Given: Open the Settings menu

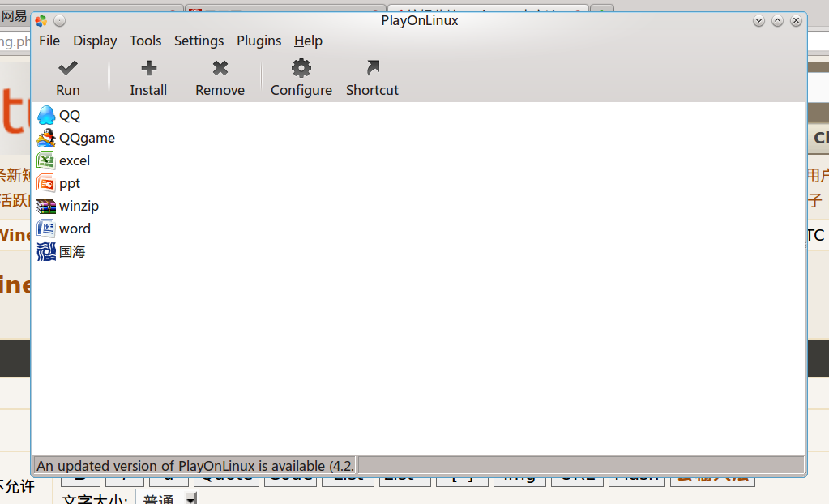Looking at the screenshot, I should (x=199, y=41).
